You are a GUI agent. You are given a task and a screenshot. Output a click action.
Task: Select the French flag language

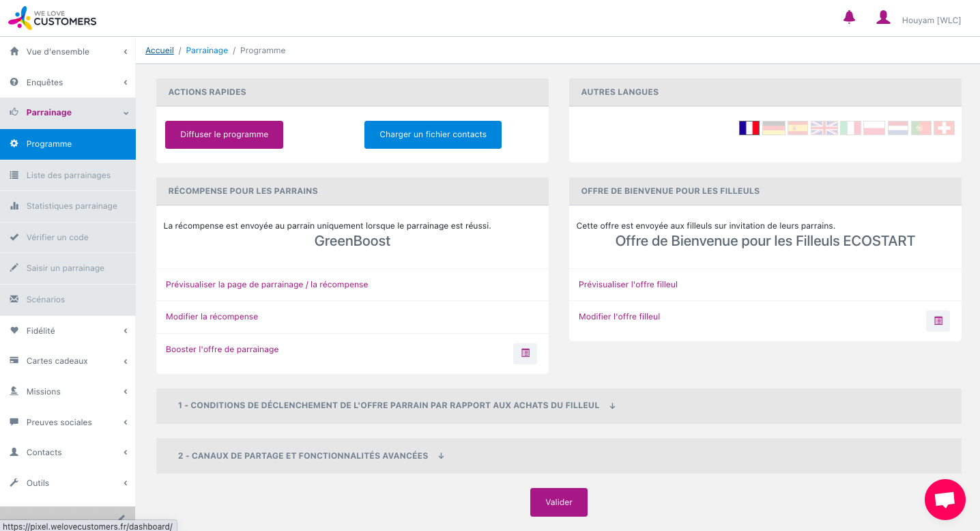point(749,128)
